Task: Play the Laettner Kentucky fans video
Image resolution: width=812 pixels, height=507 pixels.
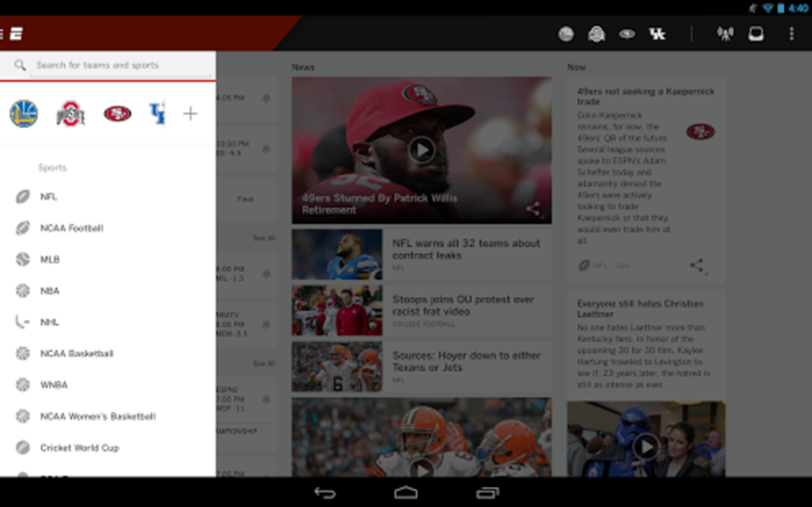Action: [646, 447]
